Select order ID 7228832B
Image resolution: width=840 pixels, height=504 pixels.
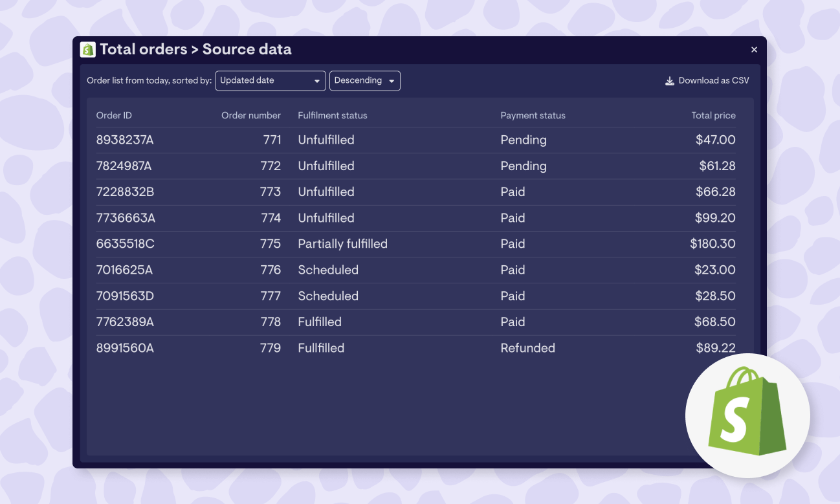(125, 192)
